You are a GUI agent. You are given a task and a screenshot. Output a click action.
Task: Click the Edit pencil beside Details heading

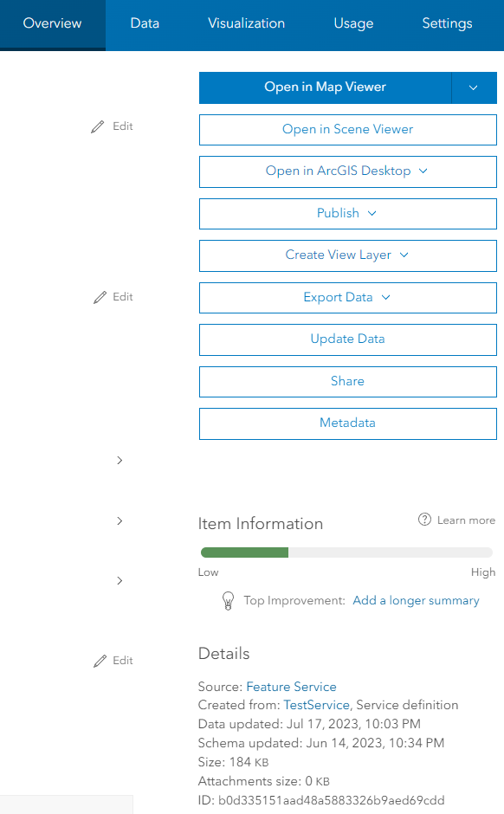[x=100, y=661]
